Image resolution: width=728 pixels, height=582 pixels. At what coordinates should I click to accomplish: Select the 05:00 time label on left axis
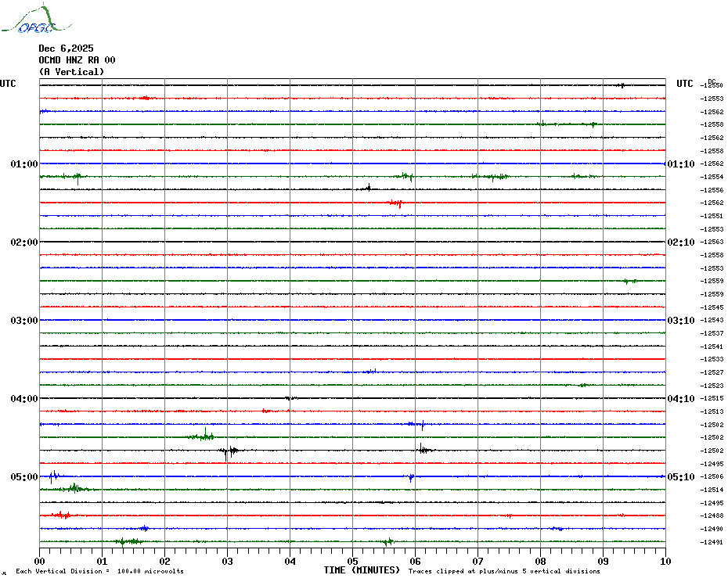click(24, 477)
